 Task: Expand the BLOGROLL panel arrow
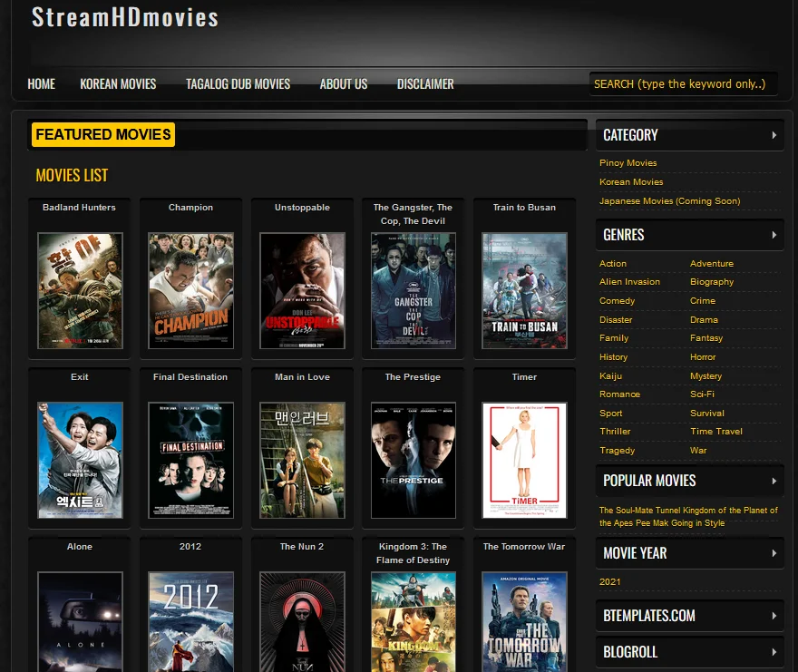pyautogui.click(x=774, y=652)
